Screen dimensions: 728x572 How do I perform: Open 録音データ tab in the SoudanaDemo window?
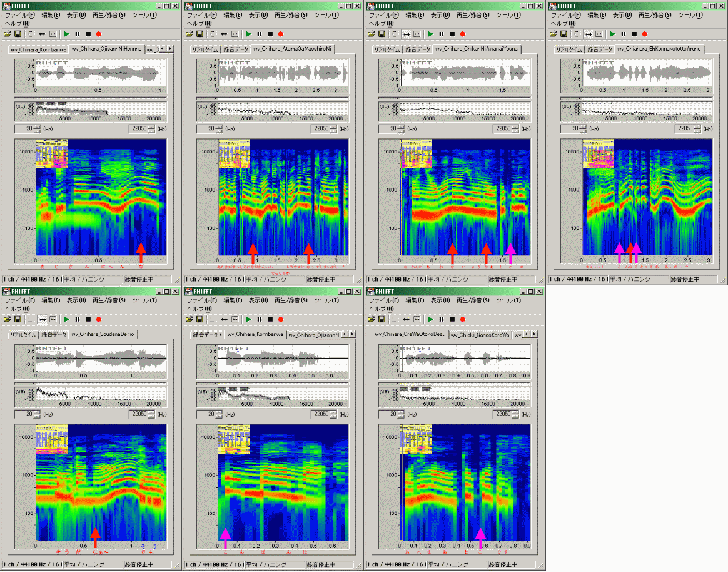tap(53, 335)
